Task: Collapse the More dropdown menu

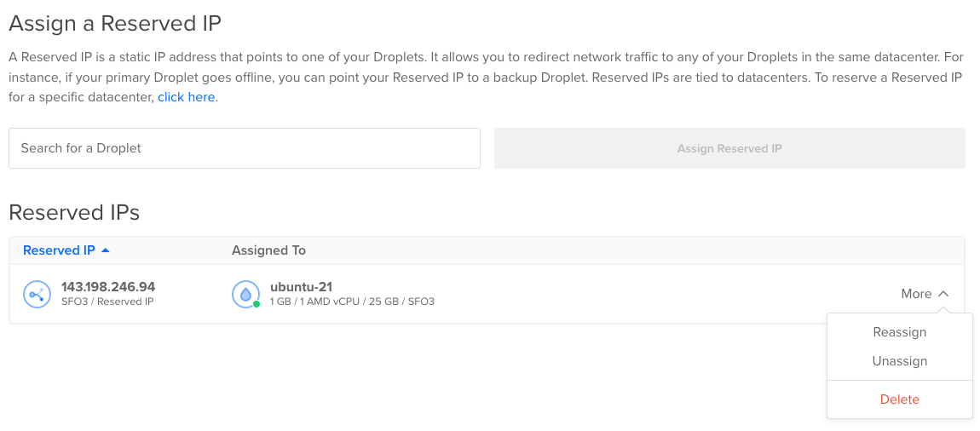Action: click(x=925, y=294)
